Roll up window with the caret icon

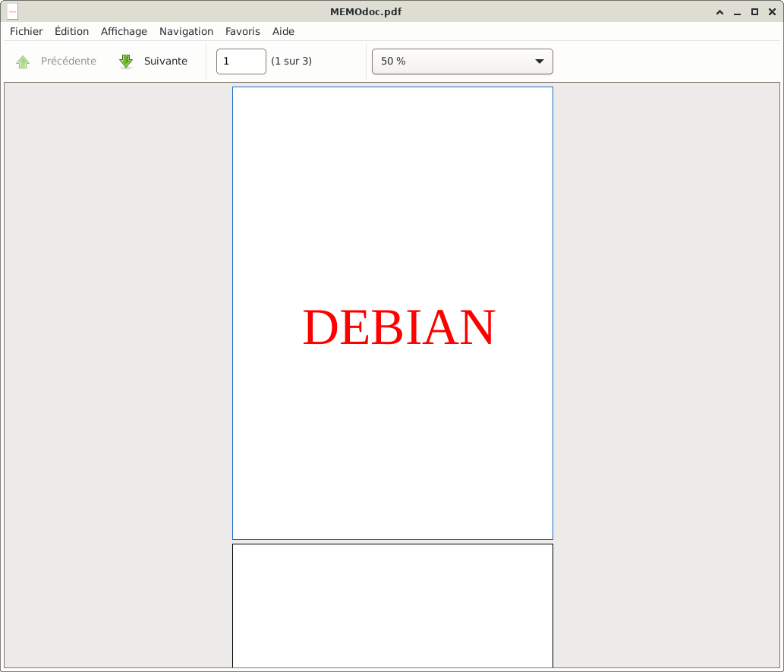719,12
